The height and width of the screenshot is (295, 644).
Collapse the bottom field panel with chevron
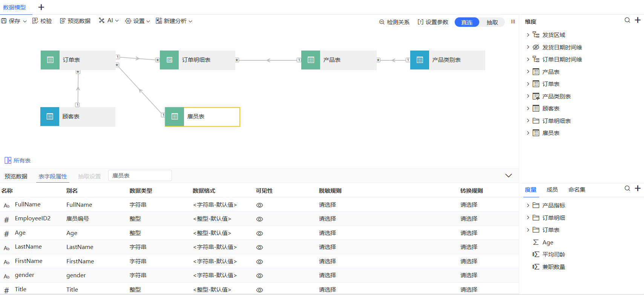click(508, 175)
